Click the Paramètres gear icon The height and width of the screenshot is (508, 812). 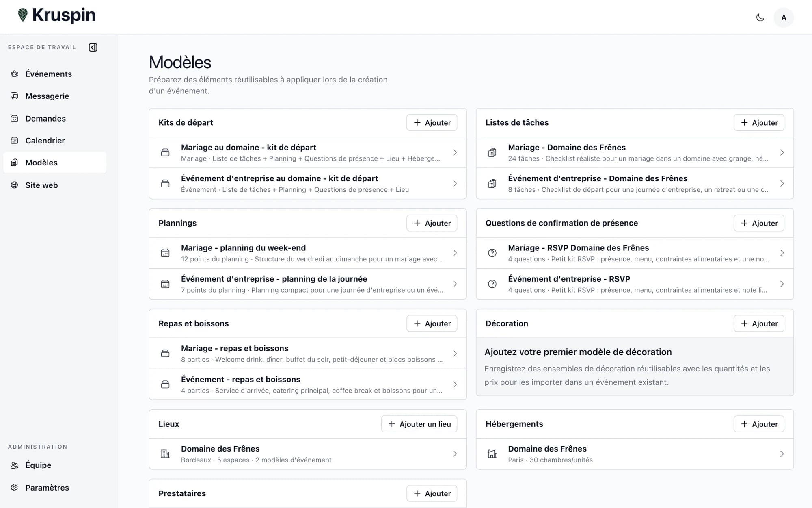click(15, 487)
